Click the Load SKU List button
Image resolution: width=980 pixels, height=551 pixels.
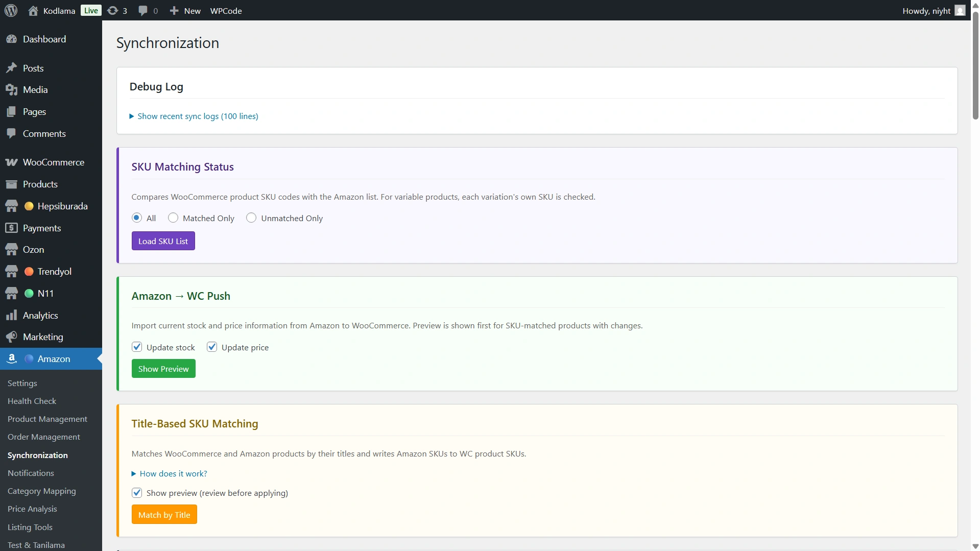163,241
